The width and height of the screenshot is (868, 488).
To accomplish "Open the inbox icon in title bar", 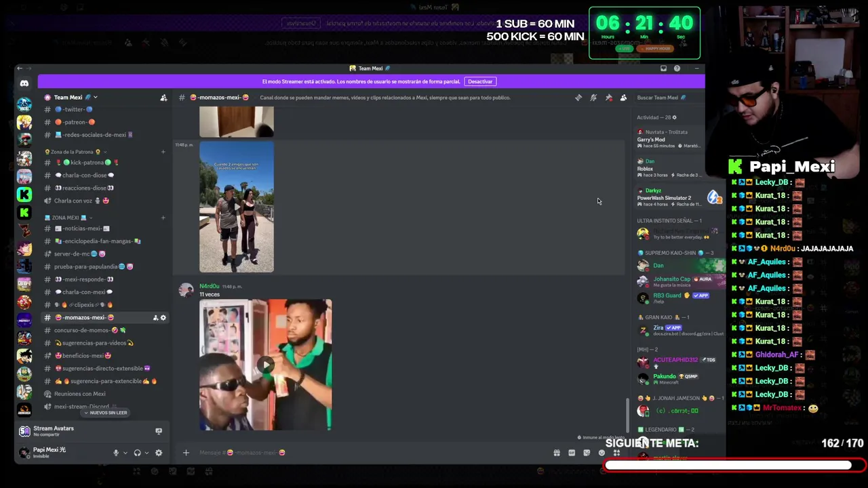I will pyautogui.click(x=663, y=68).
